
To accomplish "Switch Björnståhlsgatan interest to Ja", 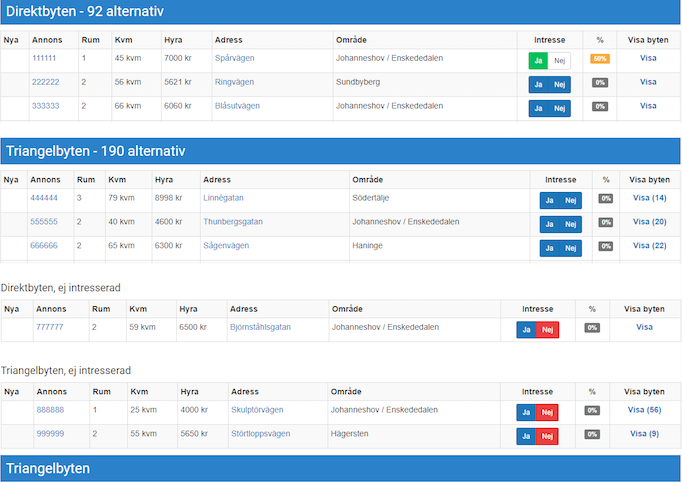I will click(x=526, y=329).
